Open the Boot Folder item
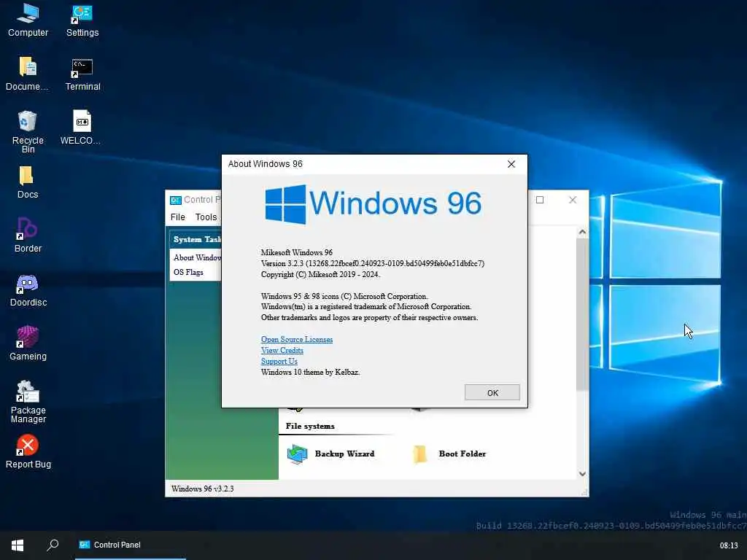Viewport: 747px width, 560px height. (449, 454)
